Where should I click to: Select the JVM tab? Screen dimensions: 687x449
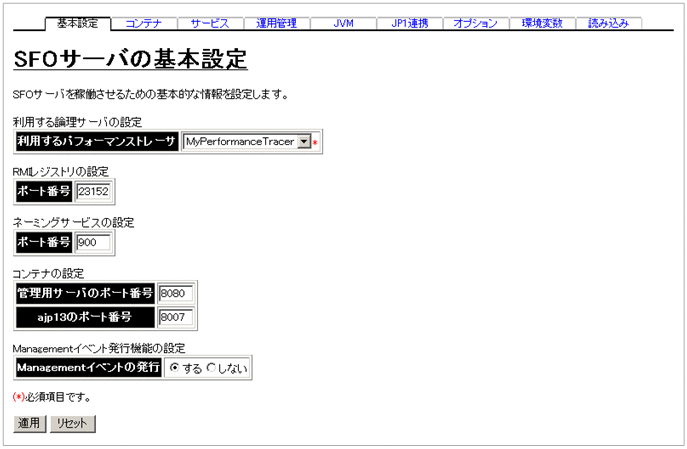[x=343, y=23]
